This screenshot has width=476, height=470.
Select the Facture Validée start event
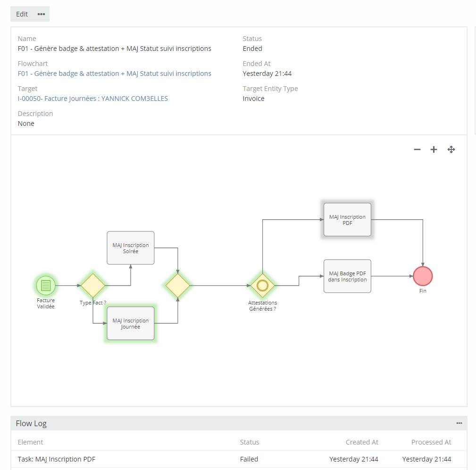[x=46, y=285]
